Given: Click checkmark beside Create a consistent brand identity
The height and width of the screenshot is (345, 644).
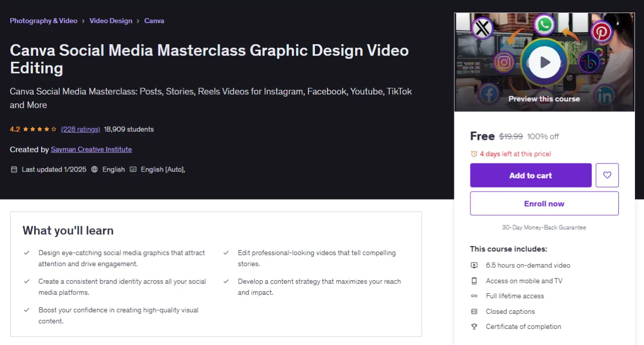Looking at the screenshot, I should (x=27, y=281).
